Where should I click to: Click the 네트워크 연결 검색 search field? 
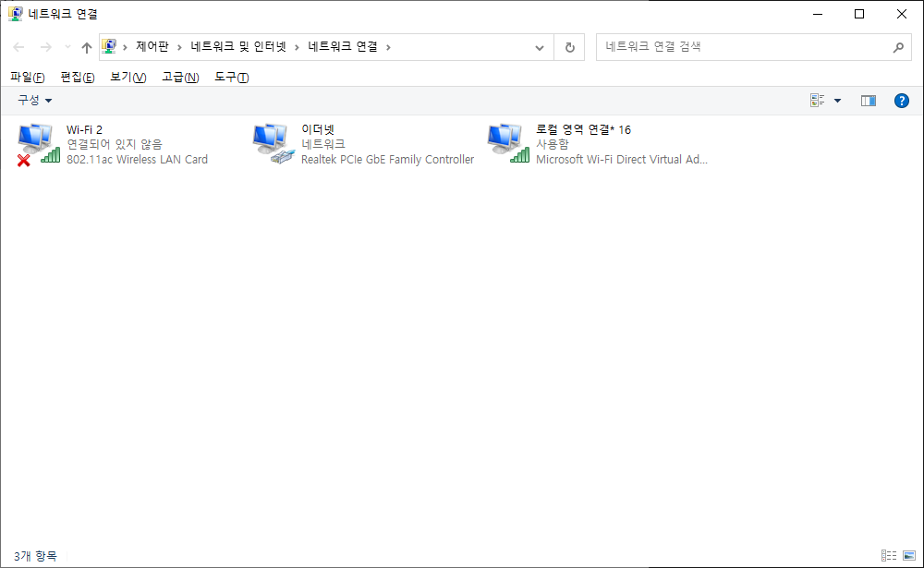(x=744, y=47)
